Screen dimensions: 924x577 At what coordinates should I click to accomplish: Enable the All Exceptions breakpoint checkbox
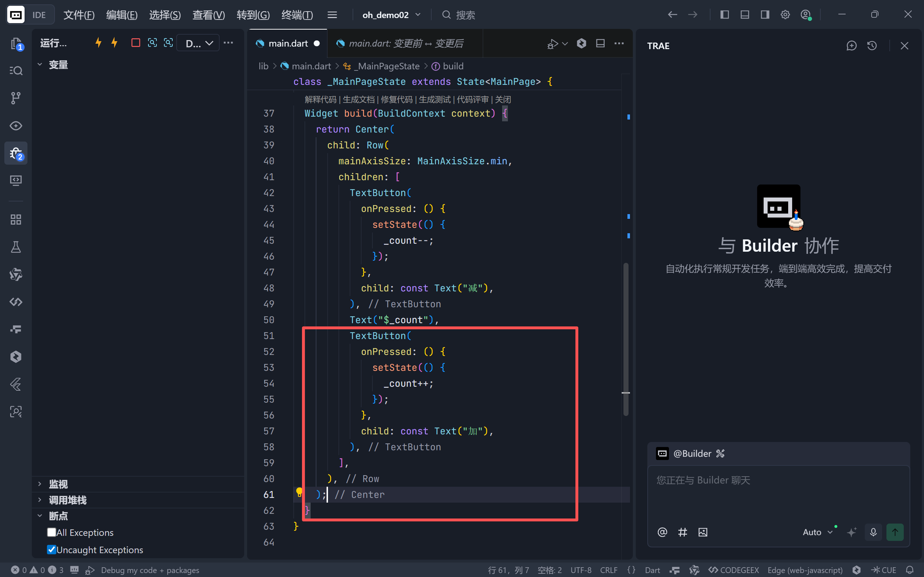tap(52, 532)
